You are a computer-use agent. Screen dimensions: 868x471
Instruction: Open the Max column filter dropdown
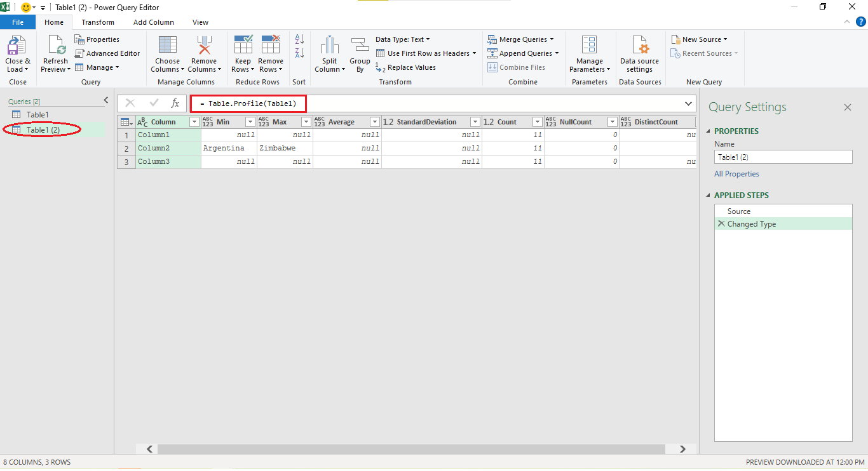306,122
